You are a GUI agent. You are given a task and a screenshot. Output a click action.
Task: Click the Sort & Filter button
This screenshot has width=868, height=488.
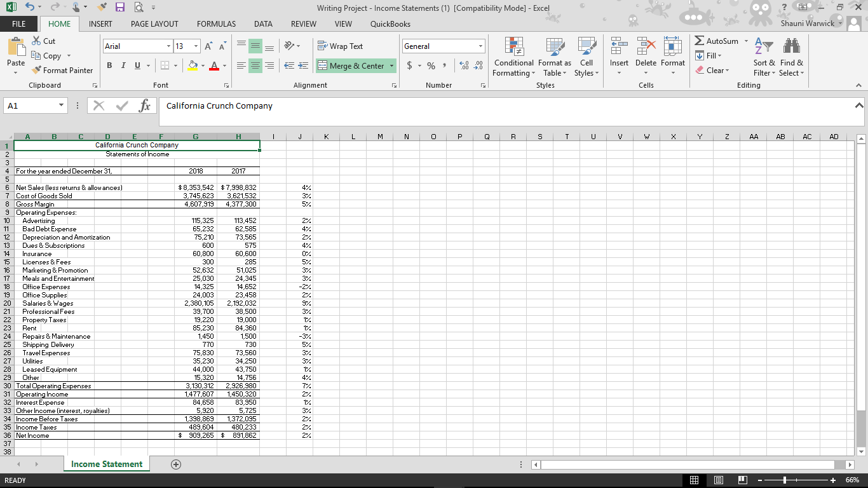(x=763, y=57)
